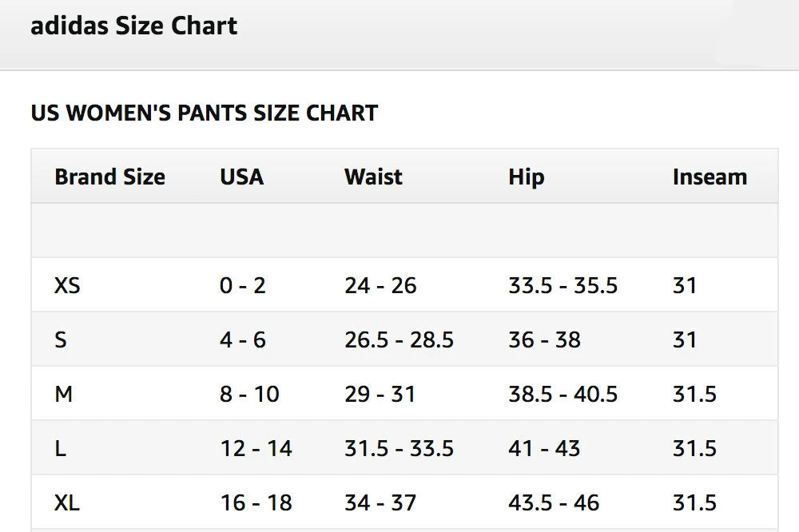Viewport: 799px width, 532px height.
Task: Click USA size 0 - 2 cell
Action: click(x=243, y=285)
